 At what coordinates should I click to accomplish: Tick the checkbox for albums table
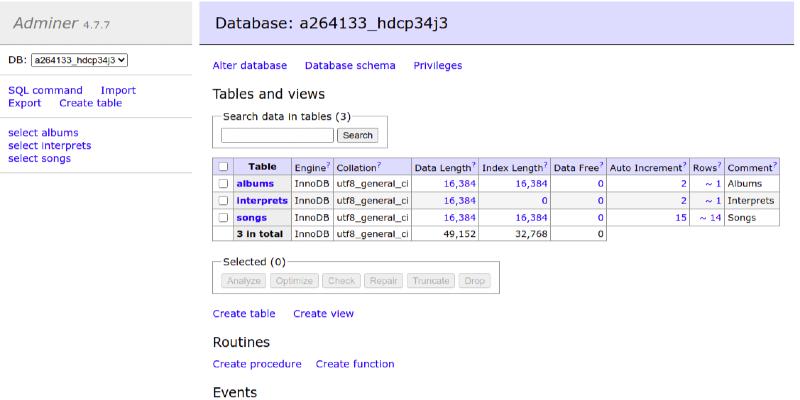coord(223,184)
